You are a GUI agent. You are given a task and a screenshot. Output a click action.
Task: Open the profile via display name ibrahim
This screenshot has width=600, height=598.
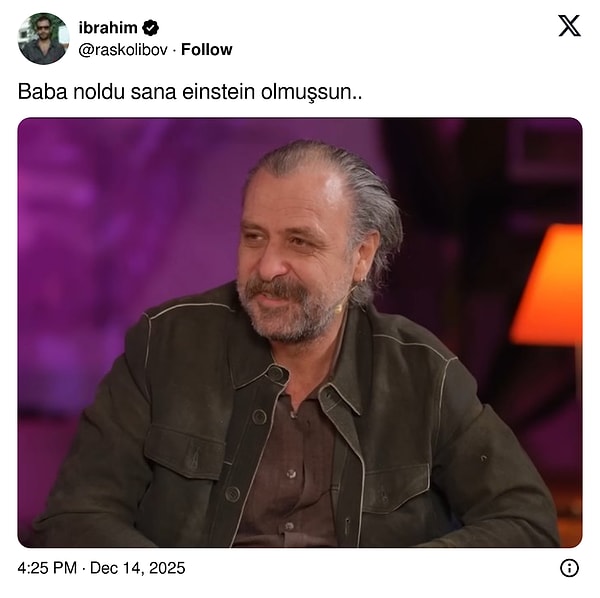[x=108, y=28]
